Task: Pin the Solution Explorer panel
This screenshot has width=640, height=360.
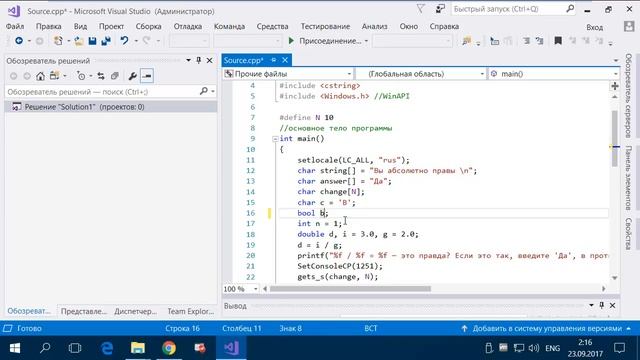Action: coord(199,60)
